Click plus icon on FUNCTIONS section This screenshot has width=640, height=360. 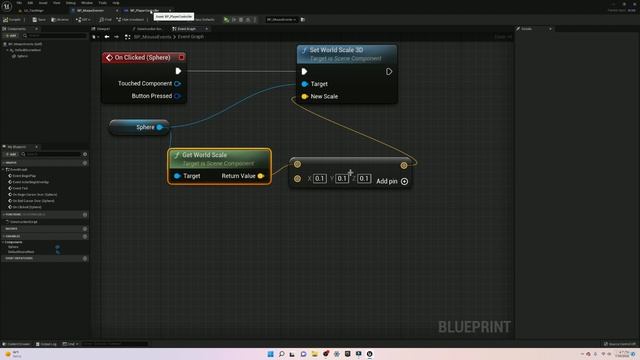pos(85,214)
